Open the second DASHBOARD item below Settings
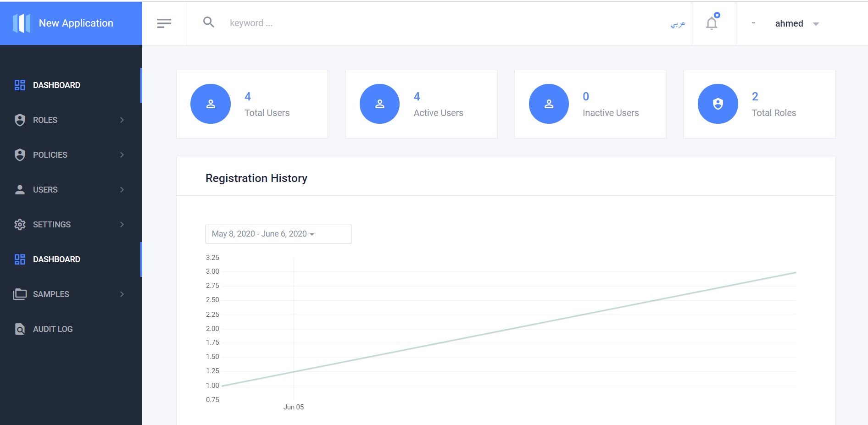The width and height of the screenshot is (868, 425). point(71,259)
